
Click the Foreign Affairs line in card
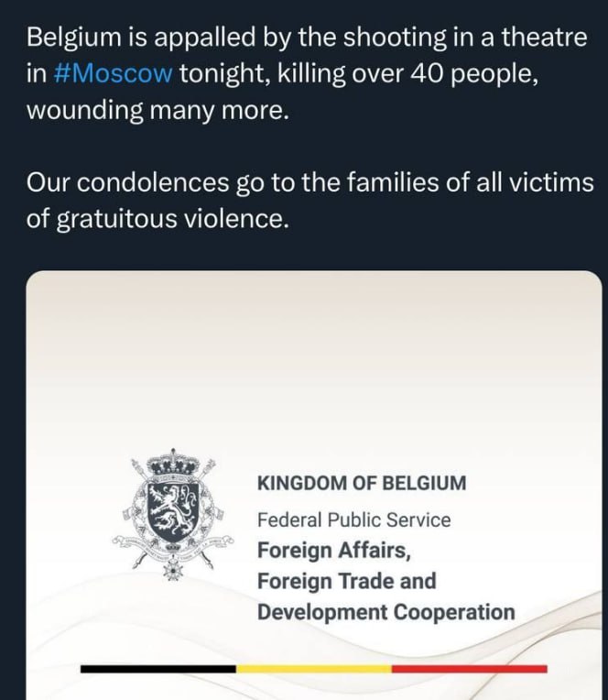point(333,551)
